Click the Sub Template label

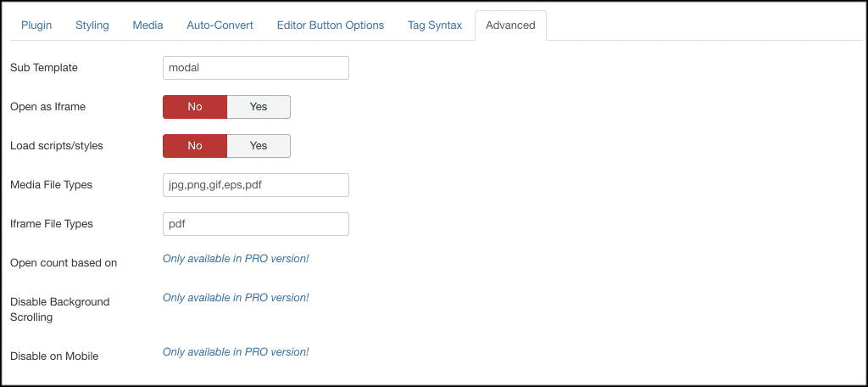click(x=44, y=68)
